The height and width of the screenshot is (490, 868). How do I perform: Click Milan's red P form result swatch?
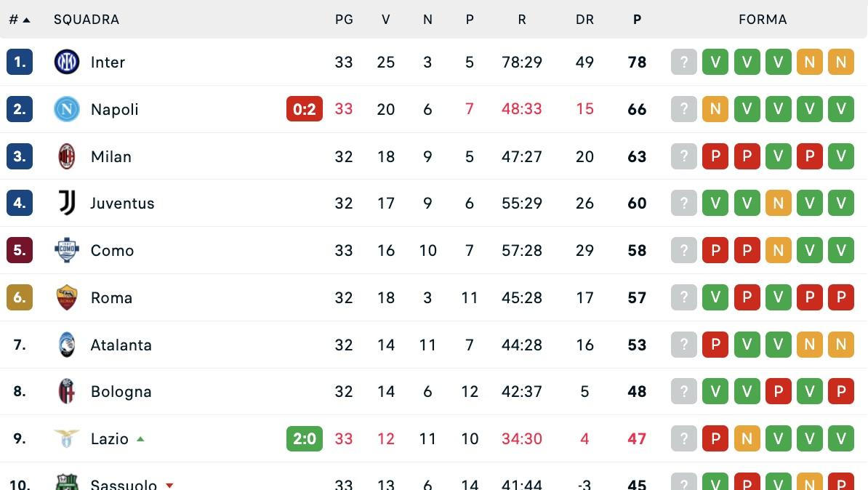click(x=715, y=156)
